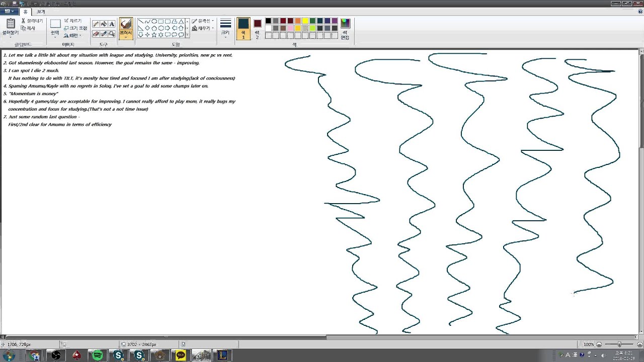Open the Rotate (회전) dropdown
Viewport: 644px width, 362px height.
click(72, 36)
